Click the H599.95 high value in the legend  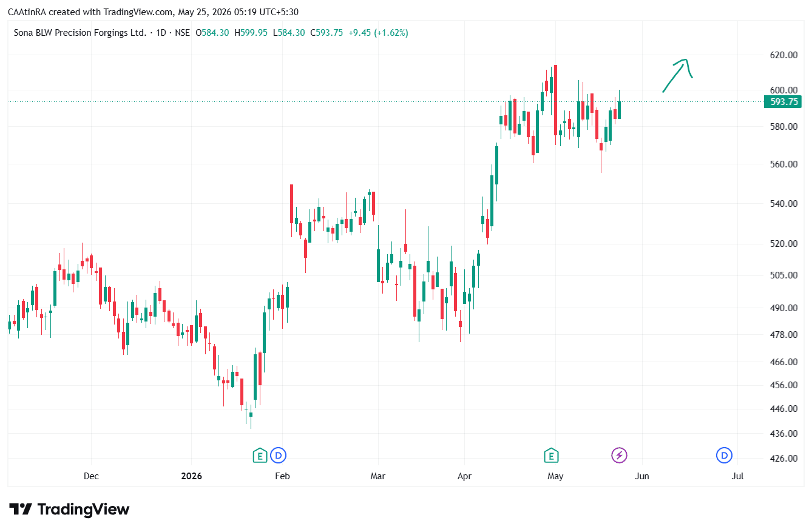coord(251,33)
